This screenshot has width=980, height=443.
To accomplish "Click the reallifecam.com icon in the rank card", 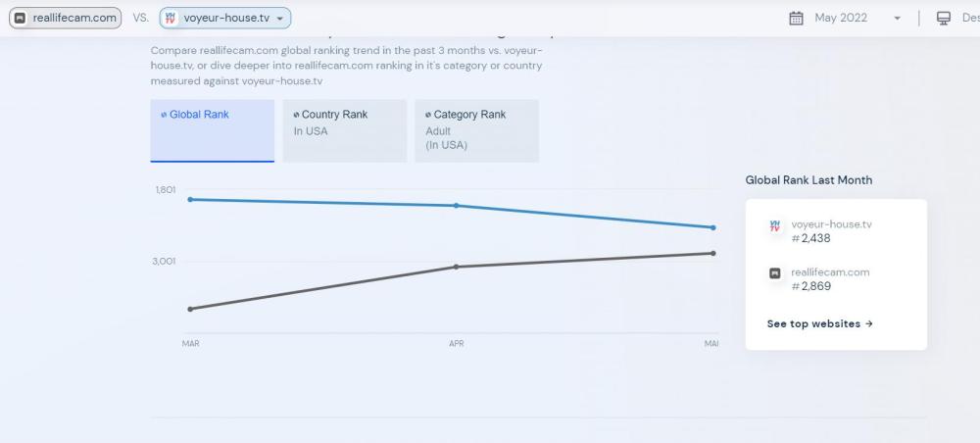I will click(x=775, y=273).
